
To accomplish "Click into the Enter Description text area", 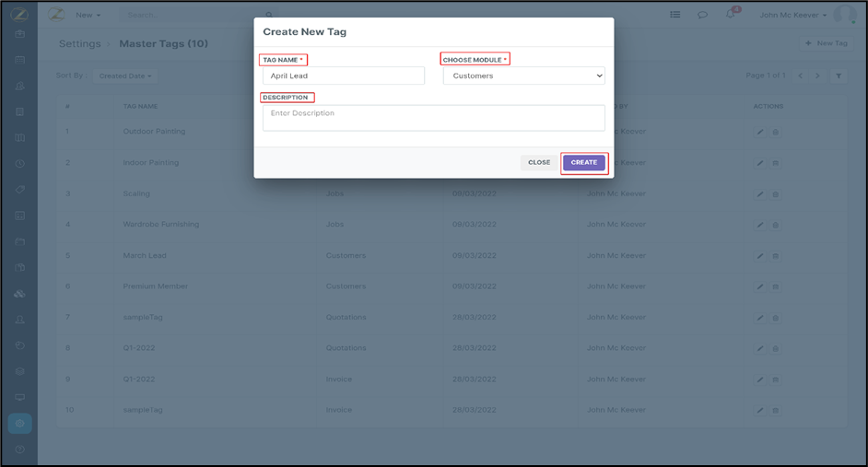I will pyautogui.click(x=433, y=118).
